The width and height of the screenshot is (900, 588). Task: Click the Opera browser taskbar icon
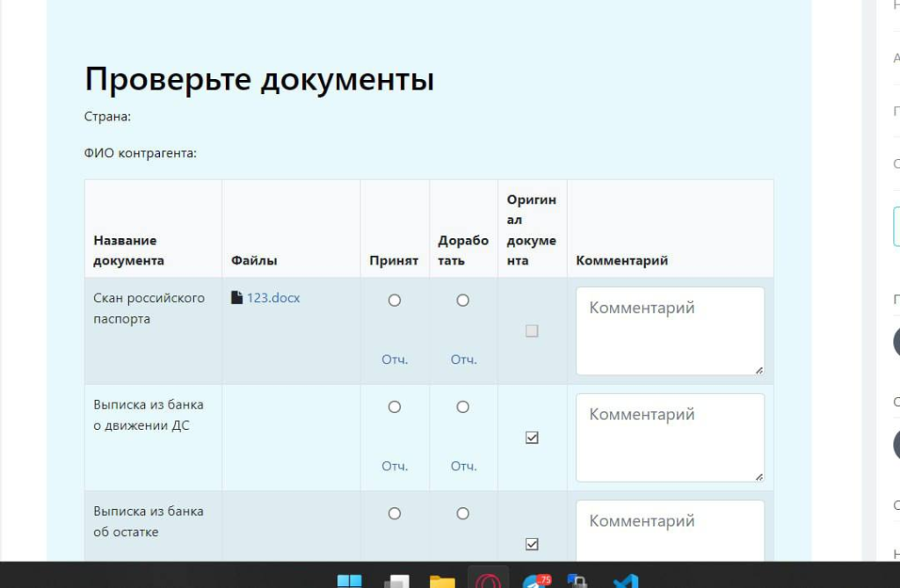pos(487,581)
